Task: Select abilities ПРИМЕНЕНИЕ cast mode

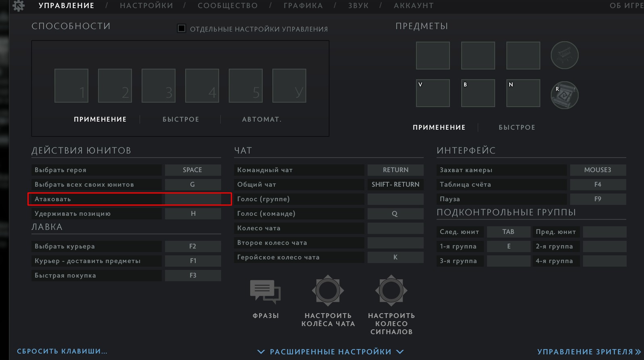Action: click(100, 119)
